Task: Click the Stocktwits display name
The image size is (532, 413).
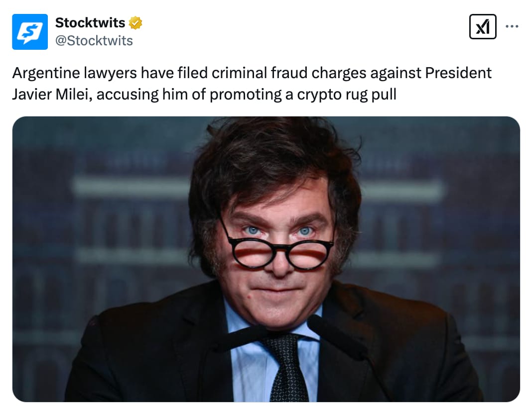Action: 90,23
